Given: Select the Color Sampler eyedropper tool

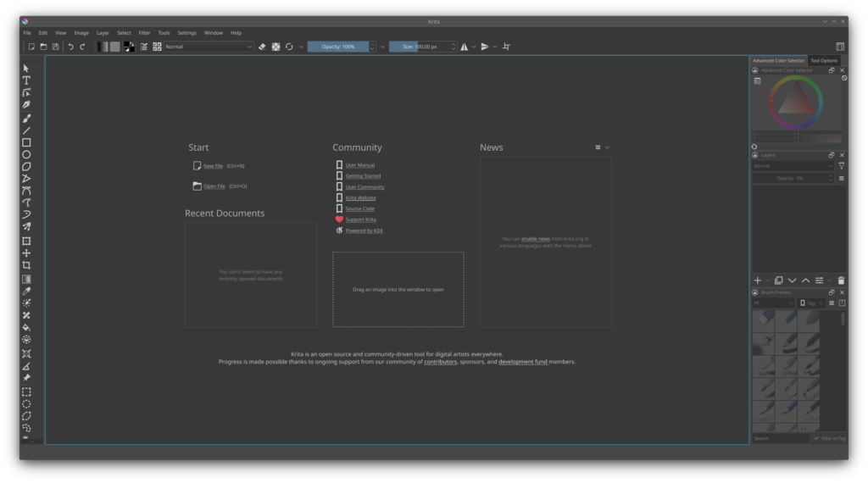Looking at the screenshot, I should click(x=26, y=291).
